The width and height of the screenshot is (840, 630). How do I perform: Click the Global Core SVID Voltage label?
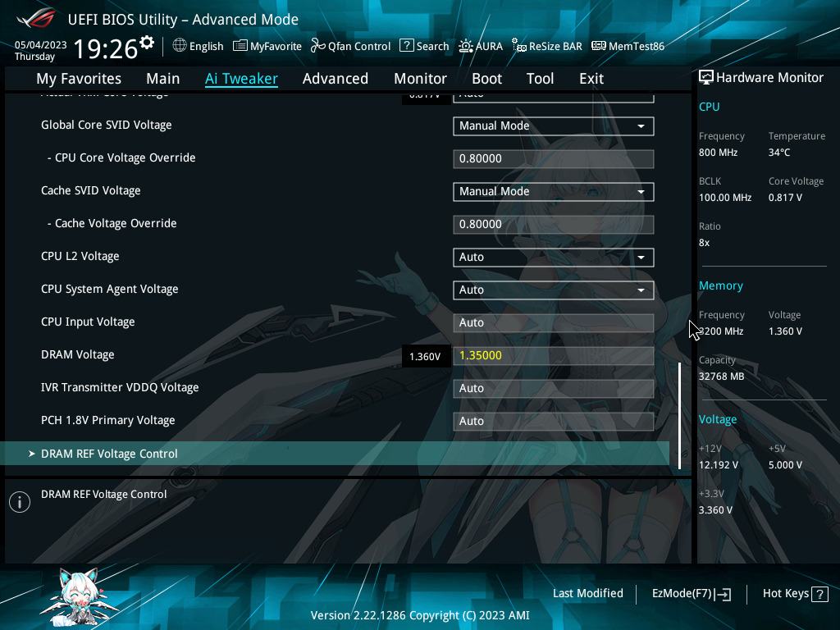[x=107, y=125]
